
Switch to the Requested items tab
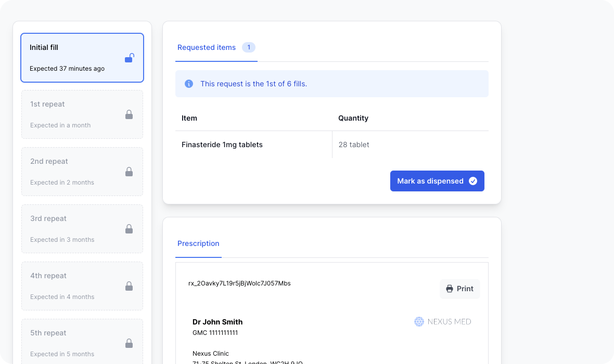207,47
